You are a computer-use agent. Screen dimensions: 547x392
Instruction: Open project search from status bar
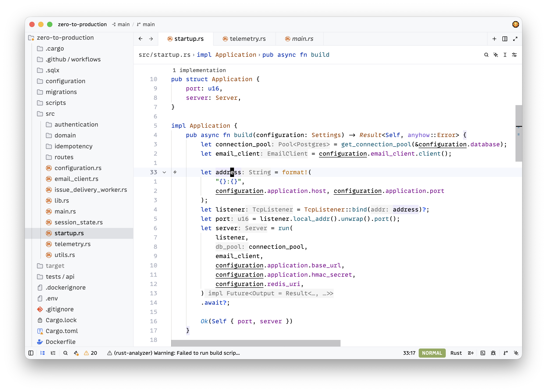click(65, 353)
